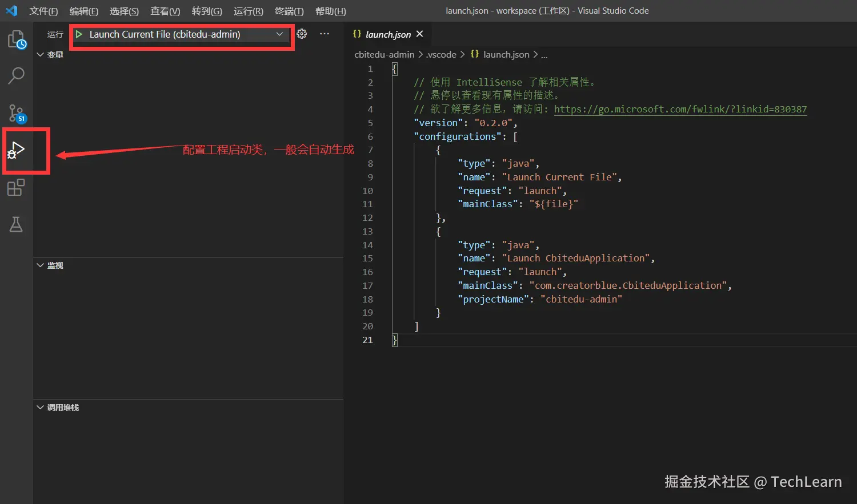The height and width of the screenshot is (504, 857).
Task: Select the launch.json editor tab
Action: pos(388,34)
